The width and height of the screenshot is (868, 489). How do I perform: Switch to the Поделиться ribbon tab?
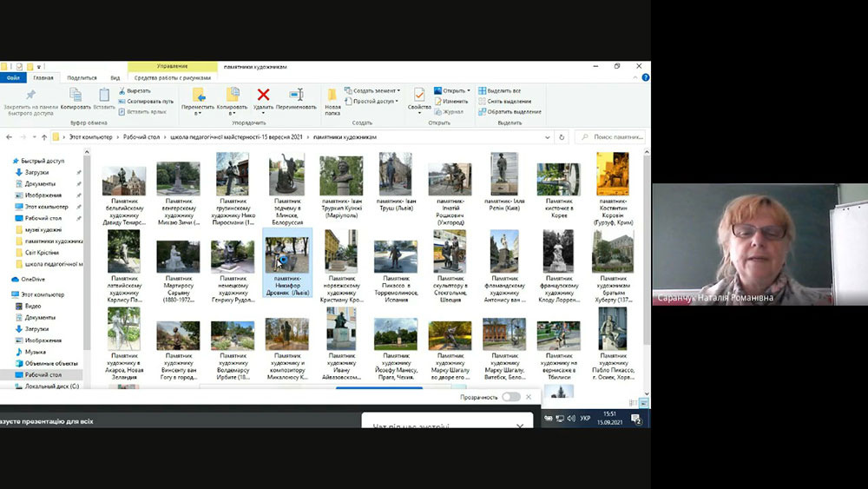(x=82, y=78)
